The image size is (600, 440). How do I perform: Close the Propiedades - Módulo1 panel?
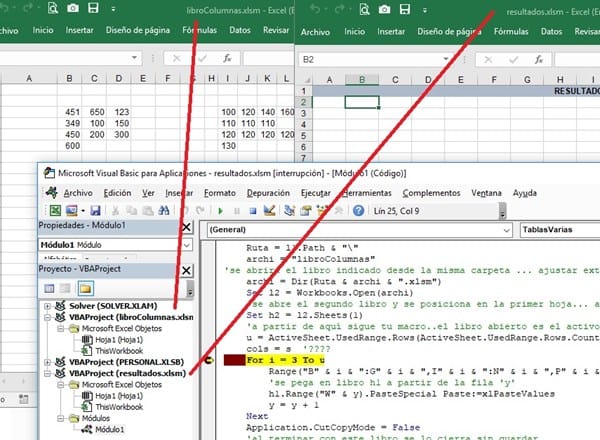pyautogui.click(x=186, y=227)
